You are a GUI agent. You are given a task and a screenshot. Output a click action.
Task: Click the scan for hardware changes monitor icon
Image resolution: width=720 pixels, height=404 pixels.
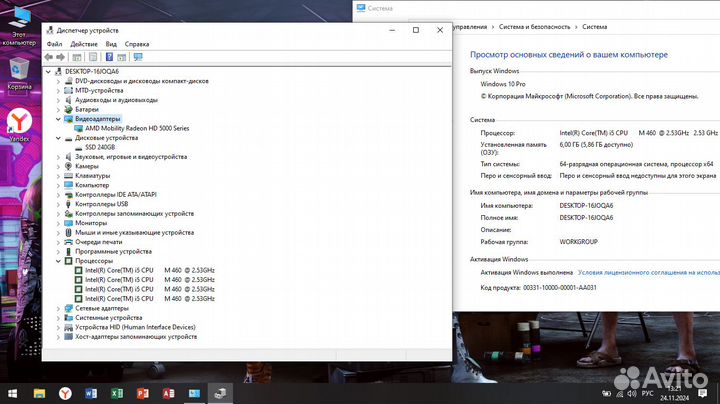pyautogui.click(x=138, y=57)
